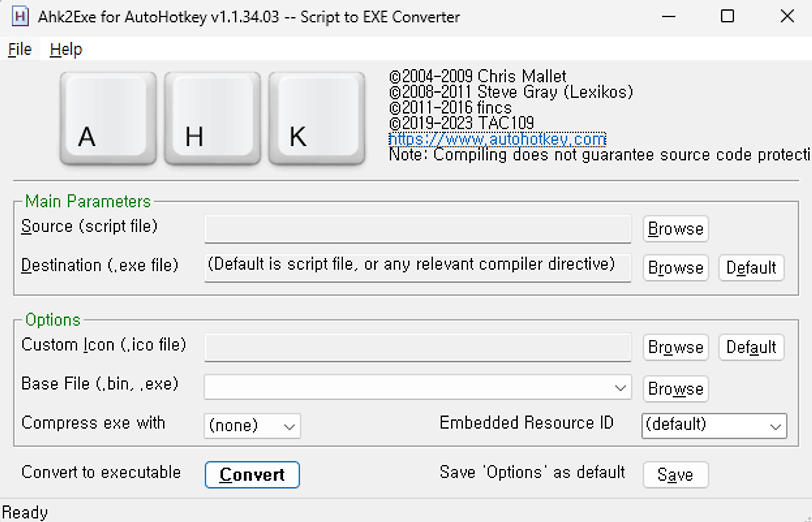Click Save 'Options' as default label

(x=532, y=473)
